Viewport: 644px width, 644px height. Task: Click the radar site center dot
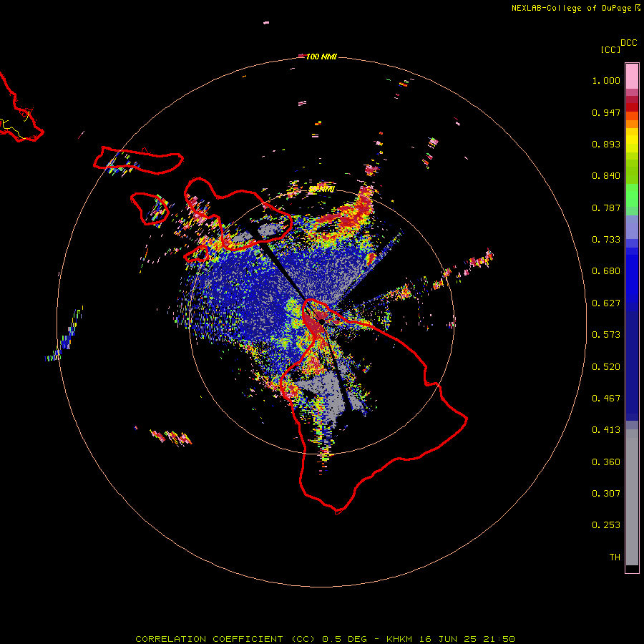click(x=322, y=322)
